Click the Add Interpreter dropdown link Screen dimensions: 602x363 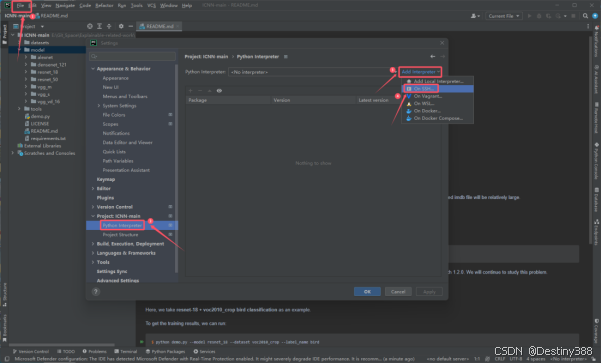point(420,72)
